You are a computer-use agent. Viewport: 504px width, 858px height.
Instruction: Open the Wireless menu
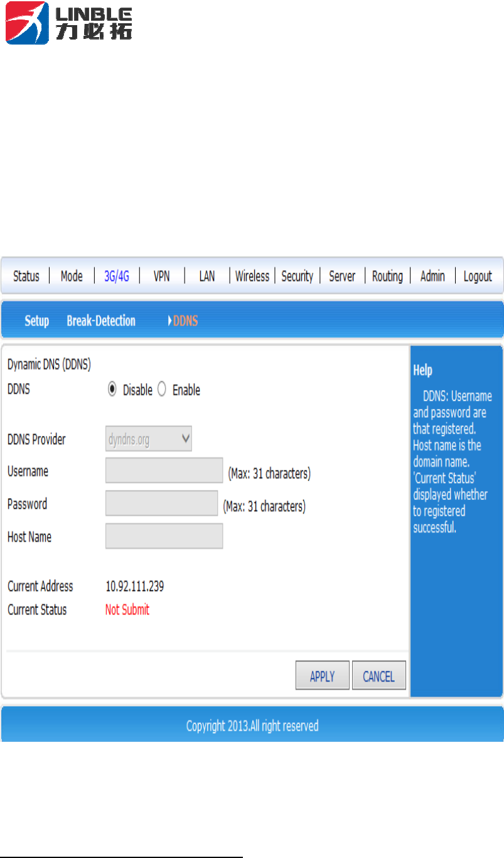click(252, 276)
